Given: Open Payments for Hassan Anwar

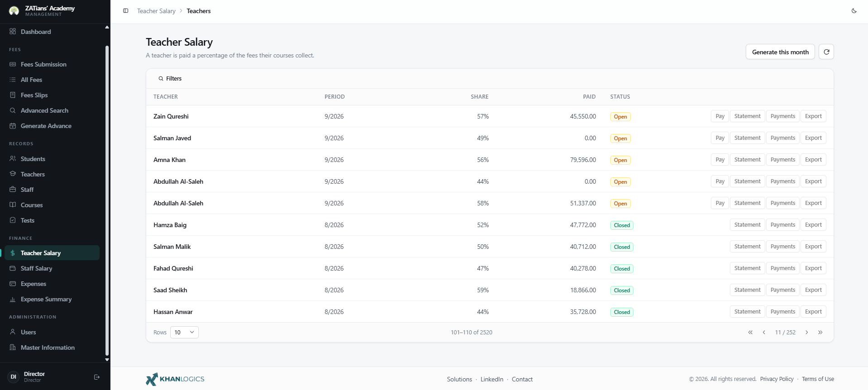Looking at the screenshot, I should pyautogui.click(x=782, y=312).
